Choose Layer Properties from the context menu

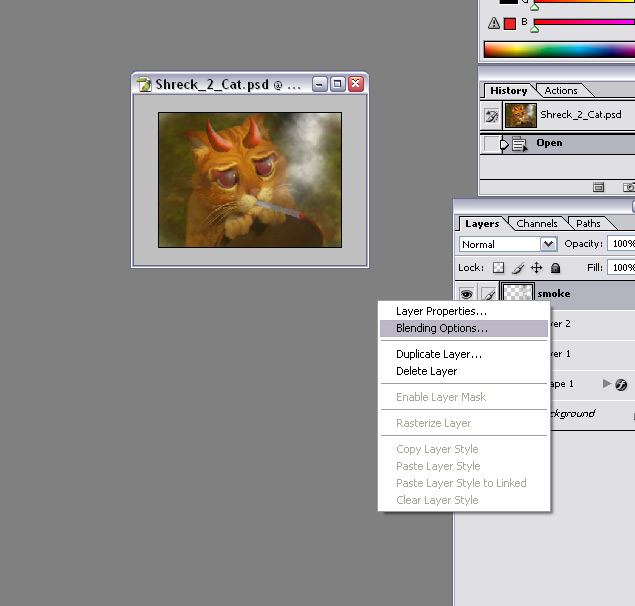[x=464, y=312]
